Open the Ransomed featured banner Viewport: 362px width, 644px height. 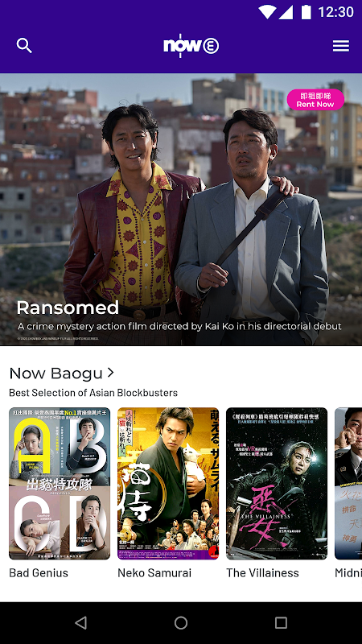click(181, 209)
